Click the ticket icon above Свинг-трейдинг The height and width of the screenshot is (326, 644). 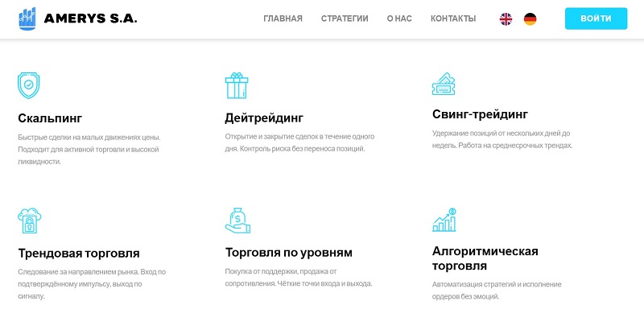point(444,83)
